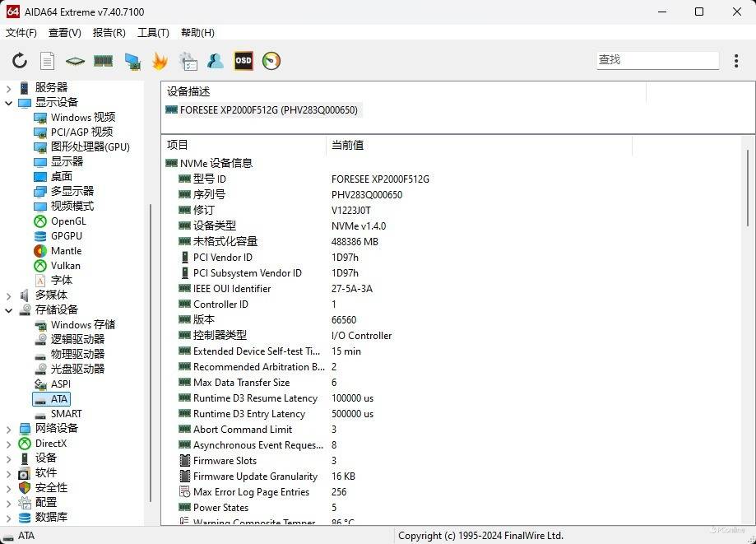This screenshot has width=756, height=544.
Task: Click the gauge benchmark toolbar icon
Action: click(271, 61)
